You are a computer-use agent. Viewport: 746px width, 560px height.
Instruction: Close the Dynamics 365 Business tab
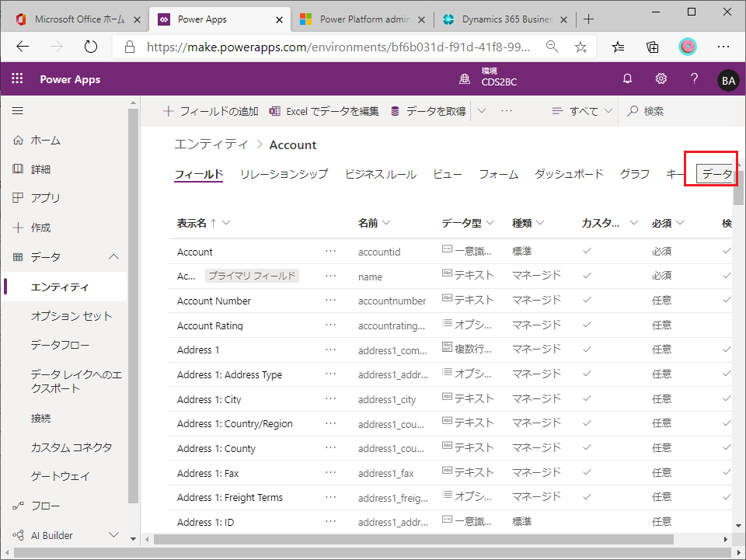click(564, 19)
